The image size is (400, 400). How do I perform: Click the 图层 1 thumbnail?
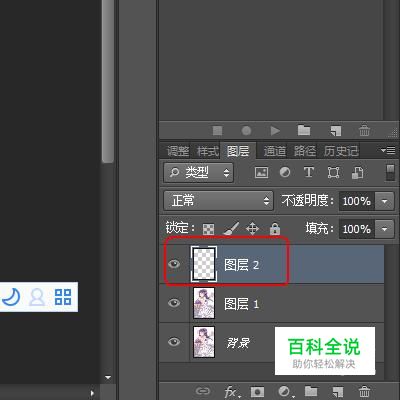204,303
